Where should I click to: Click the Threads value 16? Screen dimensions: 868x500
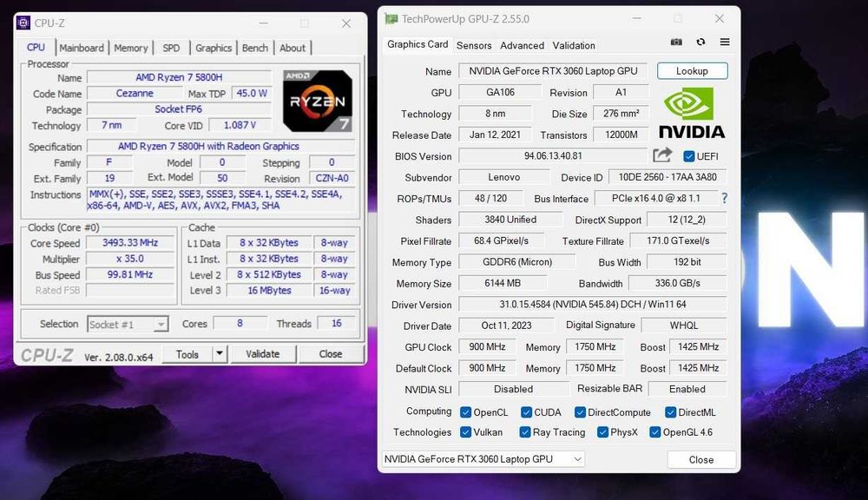click(337, 324)
